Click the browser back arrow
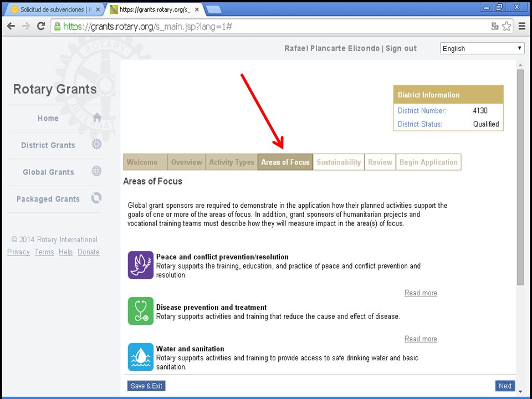The image size is (532, 399). pyautogui.click(x=11, y=26)
